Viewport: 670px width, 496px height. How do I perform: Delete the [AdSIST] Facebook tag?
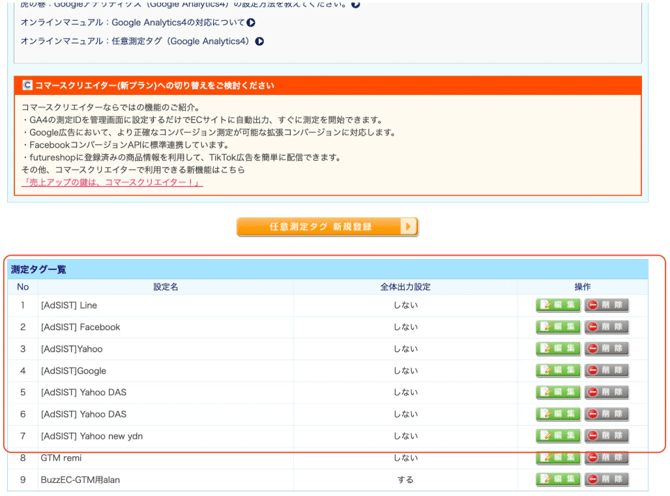pos(607,327)
